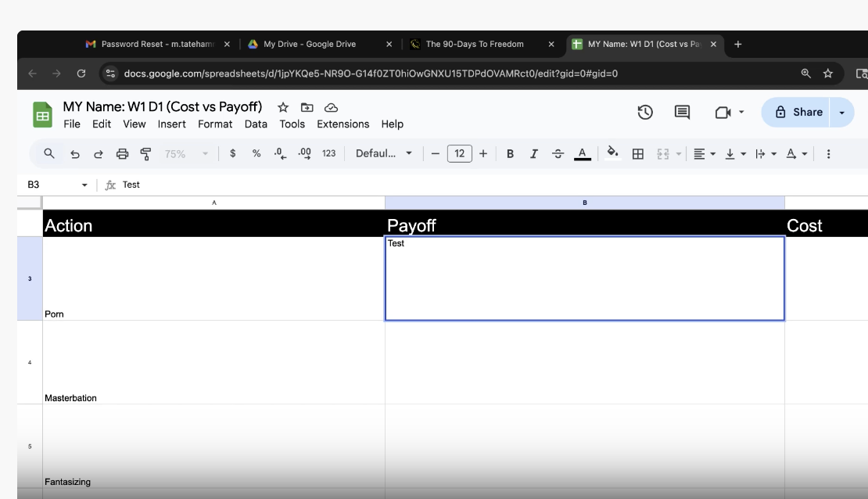The width and height of the screenshot is (868, 499).
Task: Click the browser zoom magnifier icon
Action: 806,73
